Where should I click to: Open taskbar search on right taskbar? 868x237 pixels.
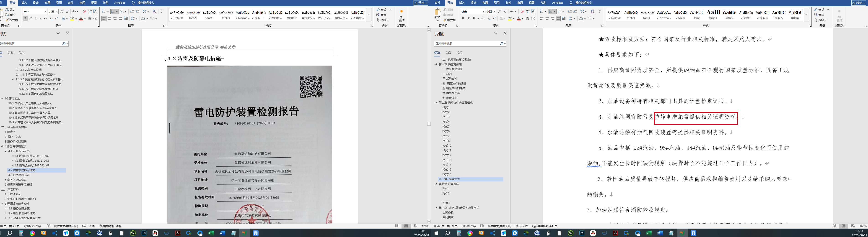pyautogui.click(x=448, y=233)
